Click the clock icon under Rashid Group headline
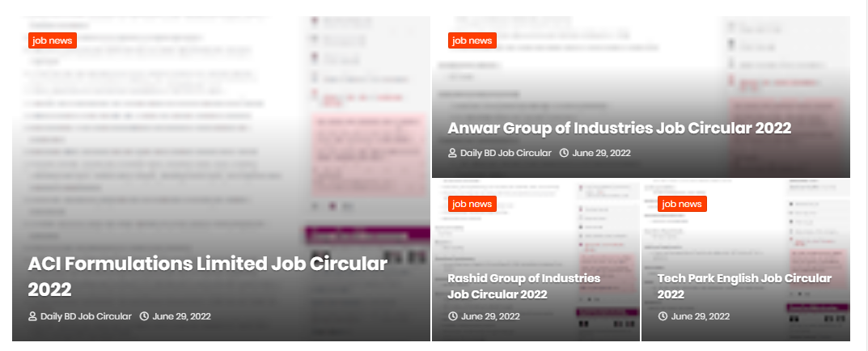 (x=453, y=316)
